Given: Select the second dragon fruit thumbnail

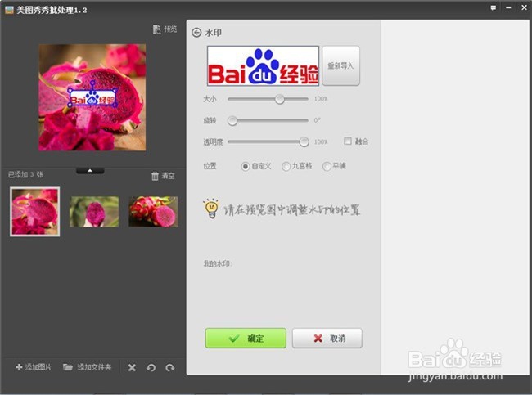Looking at the screenshot, I should (x=94, y=212).
